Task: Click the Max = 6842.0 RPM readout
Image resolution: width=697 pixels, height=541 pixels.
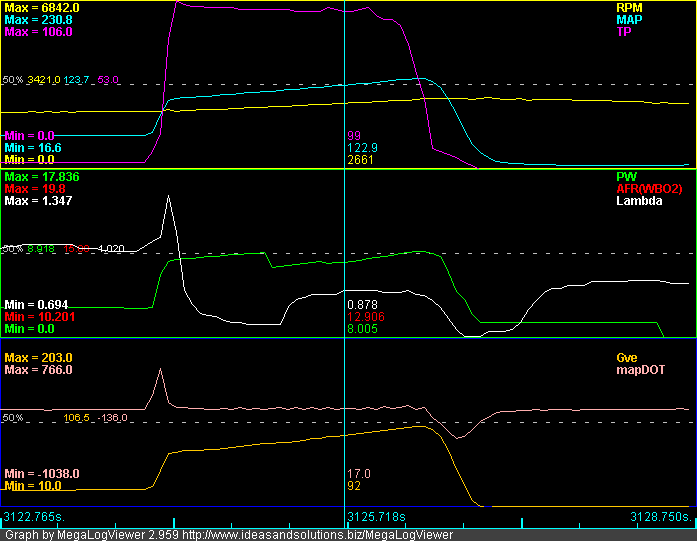Action: click(42, 7)
